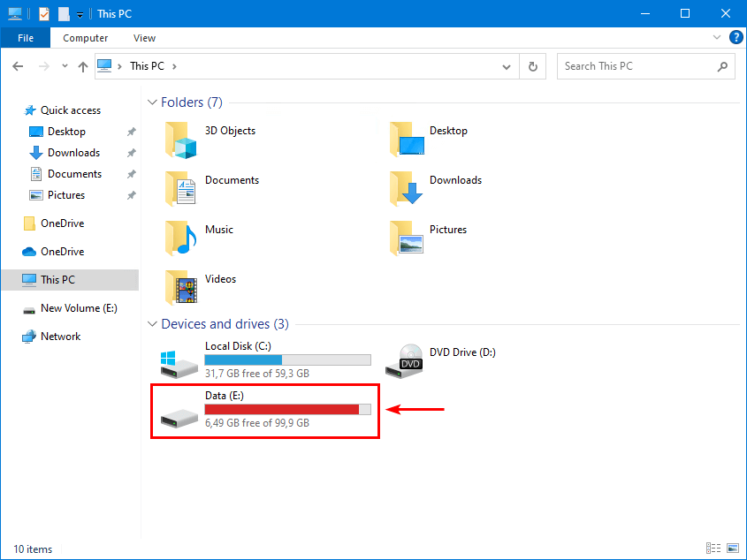
Task: Click the Local Disk (C:) blue usage bar
Action: click(287, 360)
